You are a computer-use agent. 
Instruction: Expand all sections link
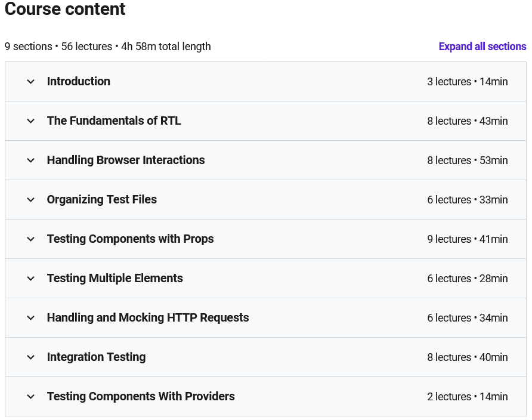(x=482, y=47)
